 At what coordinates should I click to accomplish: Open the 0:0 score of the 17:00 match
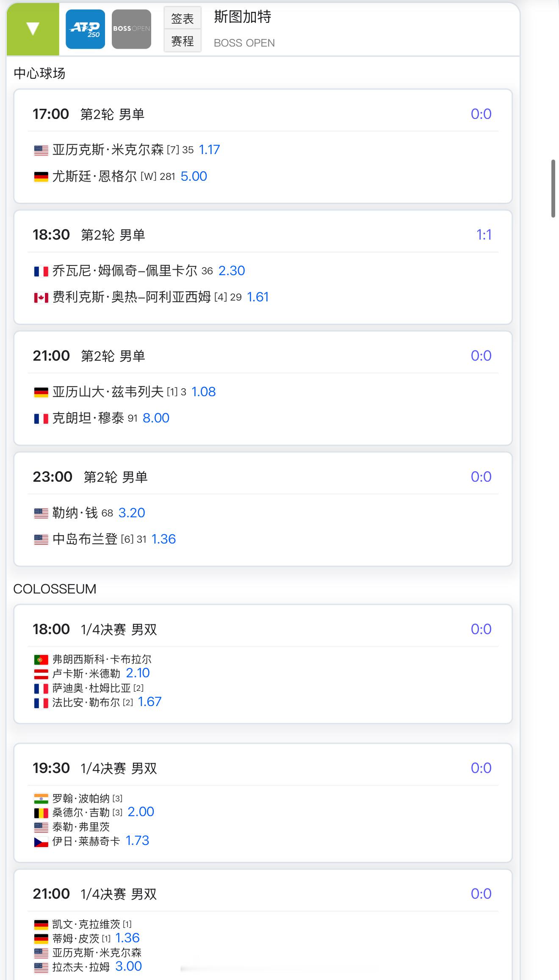coord(481,114)
